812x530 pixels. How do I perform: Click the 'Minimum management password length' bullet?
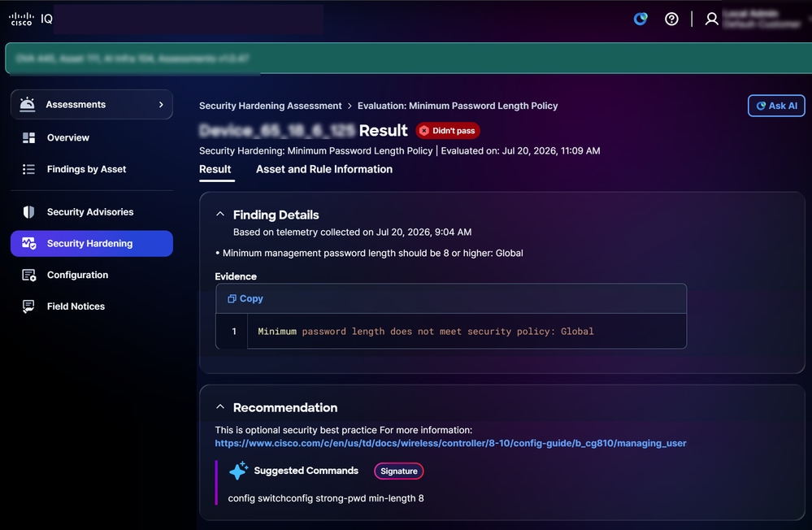(369, 254)
